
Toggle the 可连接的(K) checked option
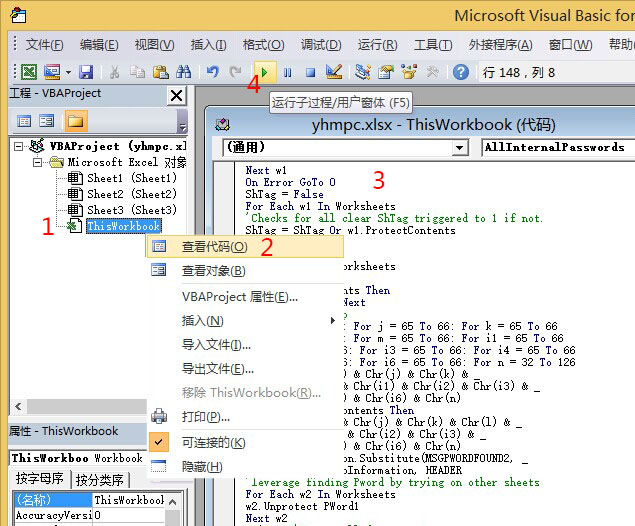point(245,443)
